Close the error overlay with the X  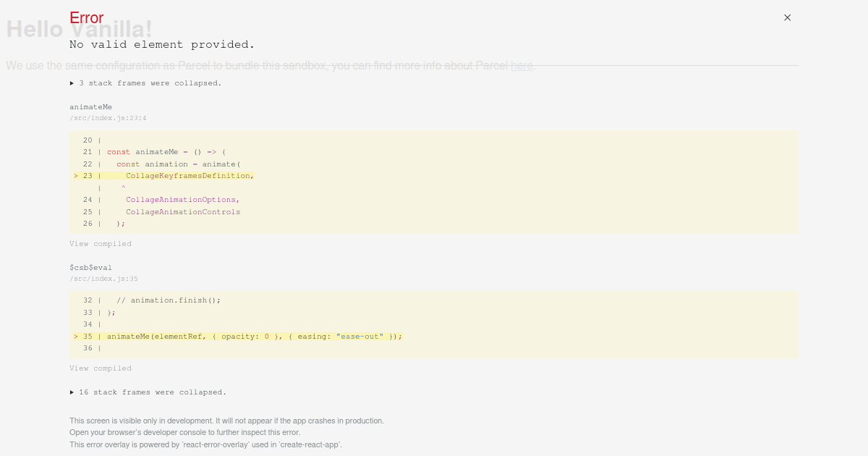click(x=787, y=17)
